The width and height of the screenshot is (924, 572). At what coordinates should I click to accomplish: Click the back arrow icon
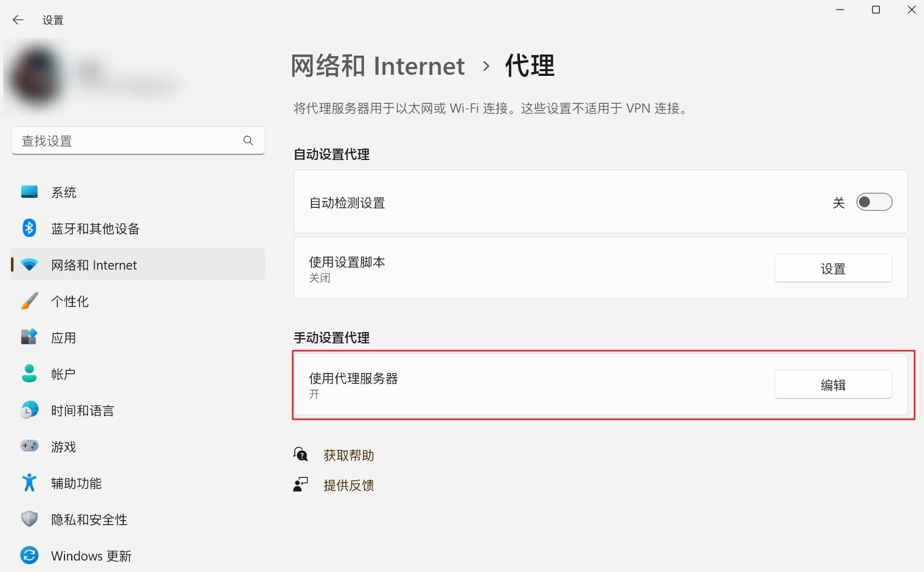[18, 20]
